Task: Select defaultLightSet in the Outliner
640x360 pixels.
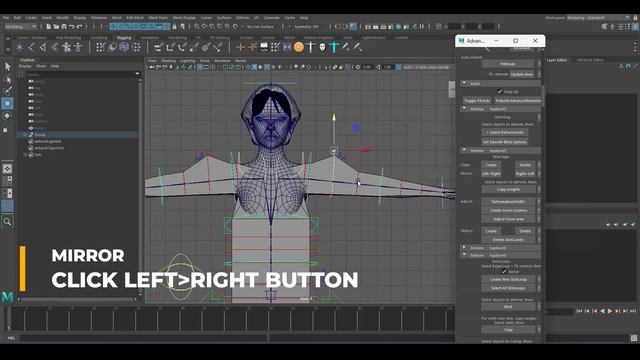Action: point(48,141)
